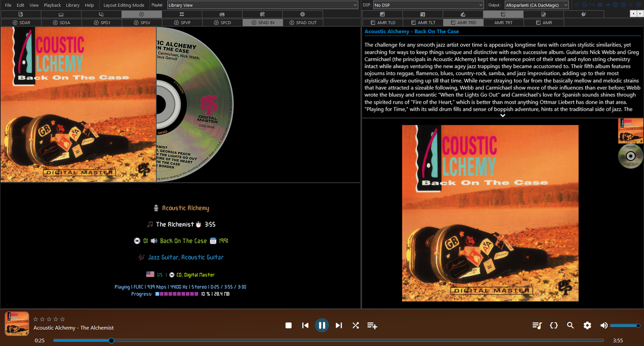Open the View menu
This screenshot has height=346, width=644.
(34, 5)
